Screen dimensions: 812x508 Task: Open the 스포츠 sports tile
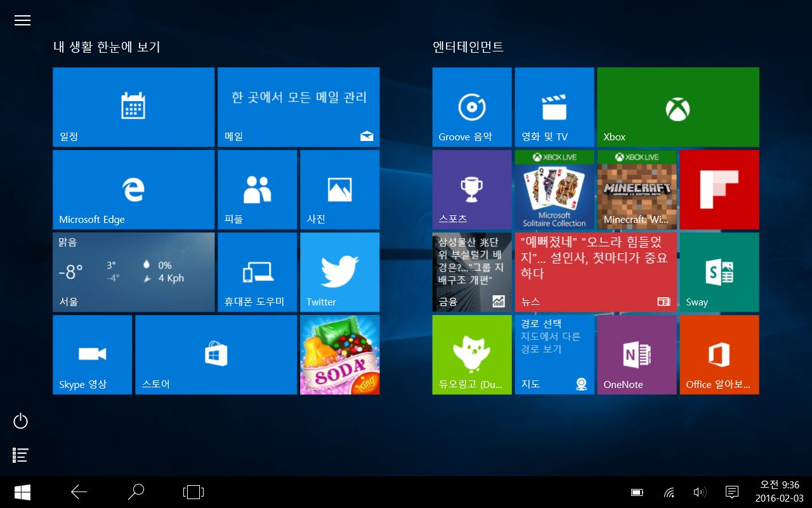click(x=472, y=189)
